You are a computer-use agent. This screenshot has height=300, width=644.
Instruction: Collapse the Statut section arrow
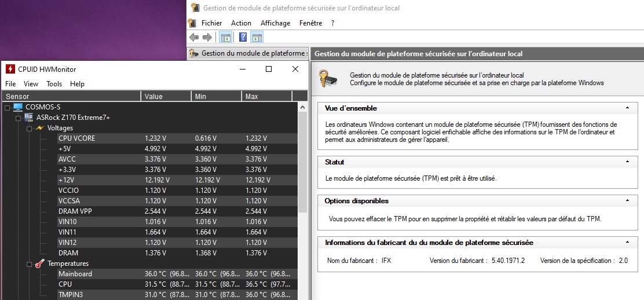click(627, 162)
